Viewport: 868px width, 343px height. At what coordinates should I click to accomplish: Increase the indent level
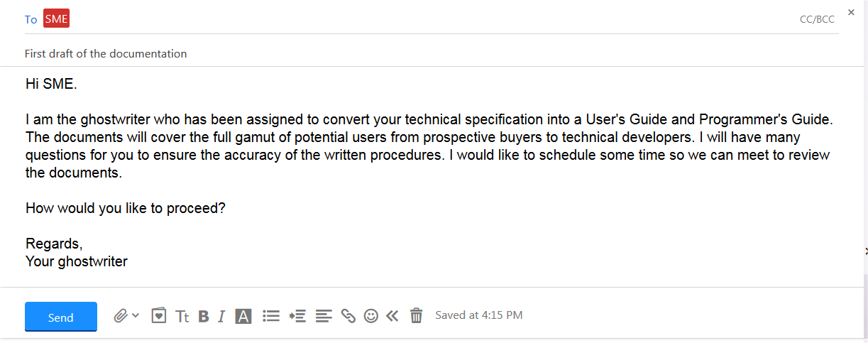tap(297, 316)
